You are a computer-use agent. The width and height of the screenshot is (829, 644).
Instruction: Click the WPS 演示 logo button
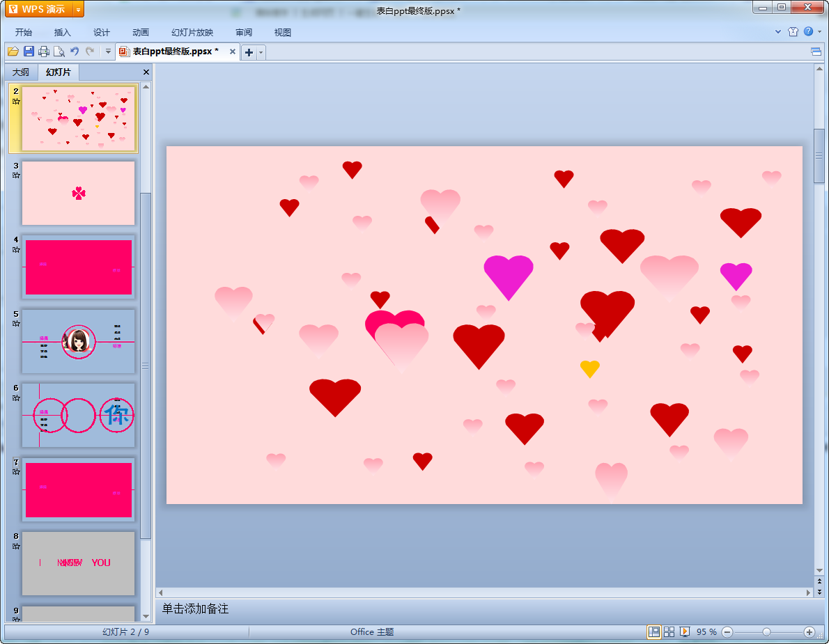pos(38,10)
